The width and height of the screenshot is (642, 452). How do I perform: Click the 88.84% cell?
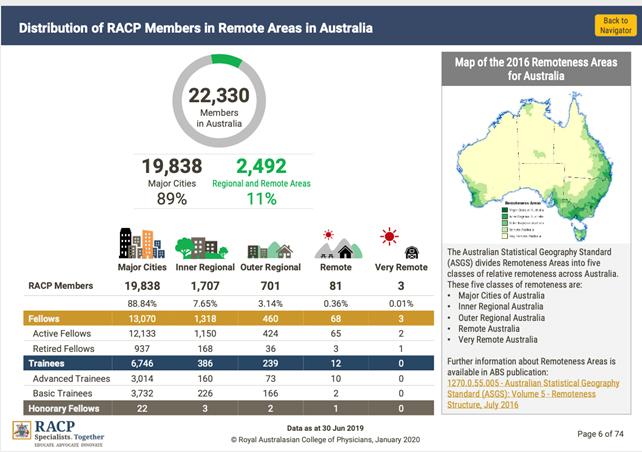click(142, 304)
